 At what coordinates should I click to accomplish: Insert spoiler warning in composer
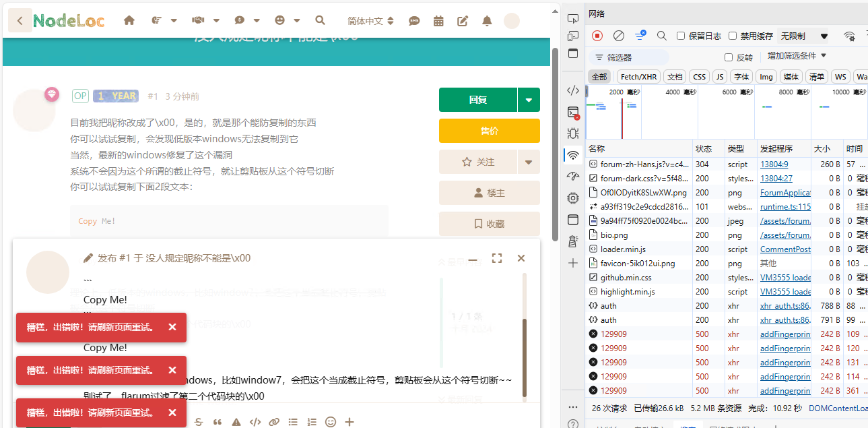(x=236, y=422)
